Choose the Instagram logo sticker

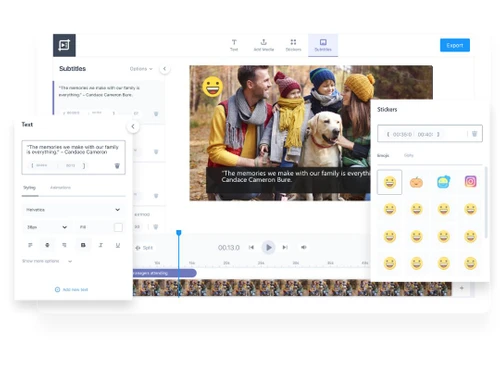point(470,182)
